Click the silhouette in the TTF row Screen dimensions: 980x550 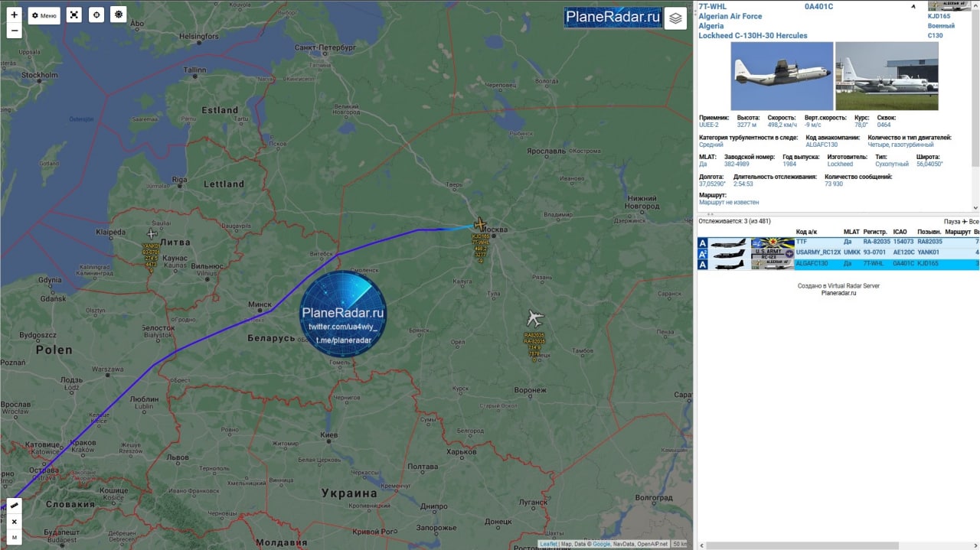click(x=728, y=242)
